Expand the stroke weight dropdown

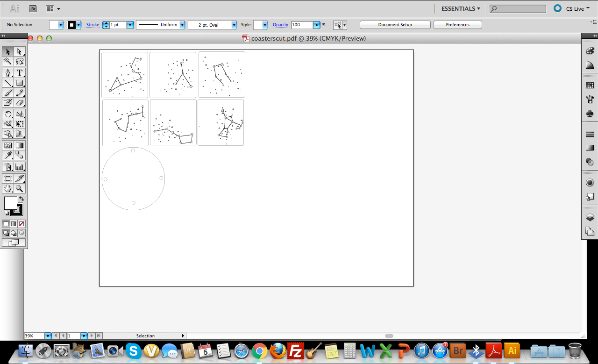[130, 25]
